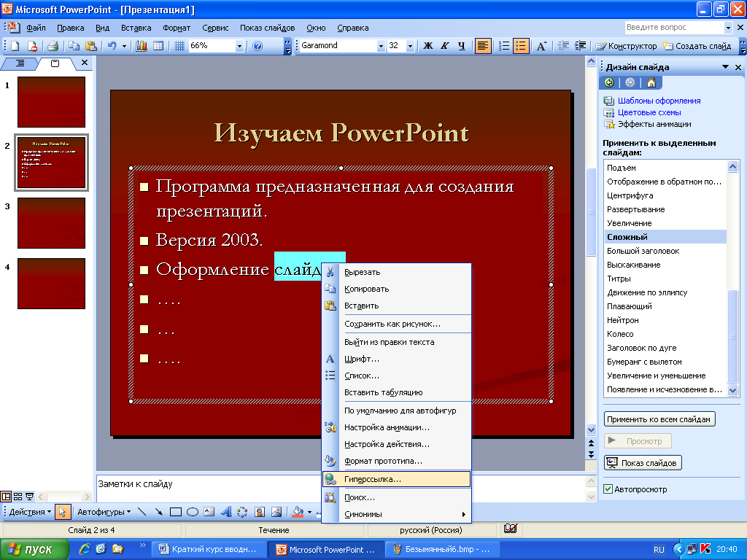Click the Paste clipboard icon in the toolbar
The height and width of the screenshot is (560, 747).
[90, 46]
